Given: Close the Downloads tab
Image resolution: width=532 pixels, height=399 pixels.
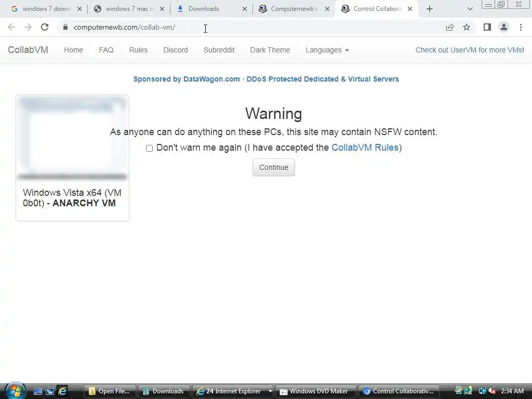Looking at the screenshot, I should [245, 9].
